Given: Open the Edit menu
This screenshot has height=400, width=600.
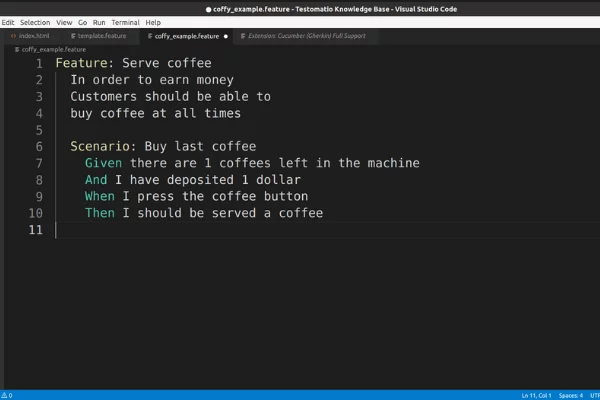Looking at the screenshot, I should pos(8,22).
